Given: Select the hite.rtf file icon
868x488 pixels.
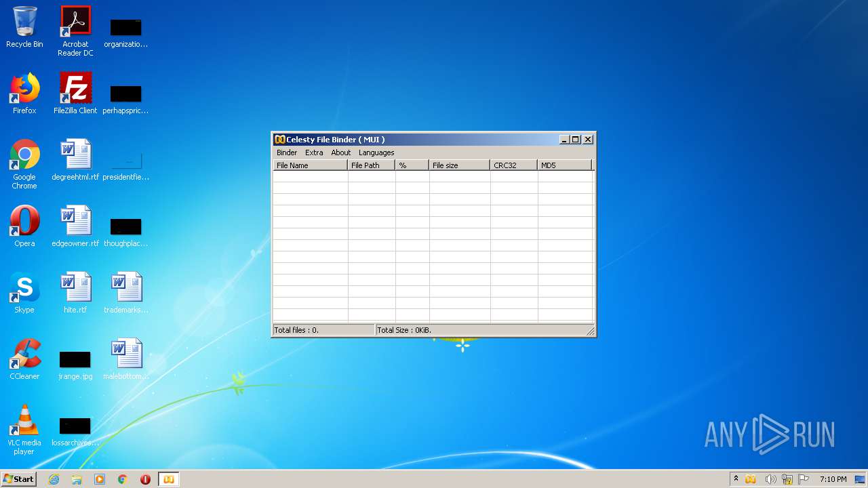Looking at the screenshot, I should tap(75, 293).
